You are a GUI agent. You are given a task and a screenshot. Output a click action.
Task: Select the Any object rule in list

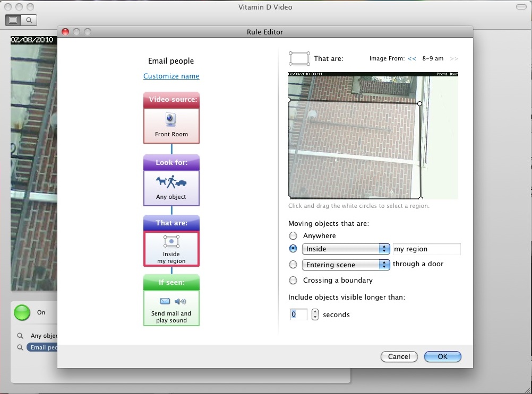[x=44, y=336]
